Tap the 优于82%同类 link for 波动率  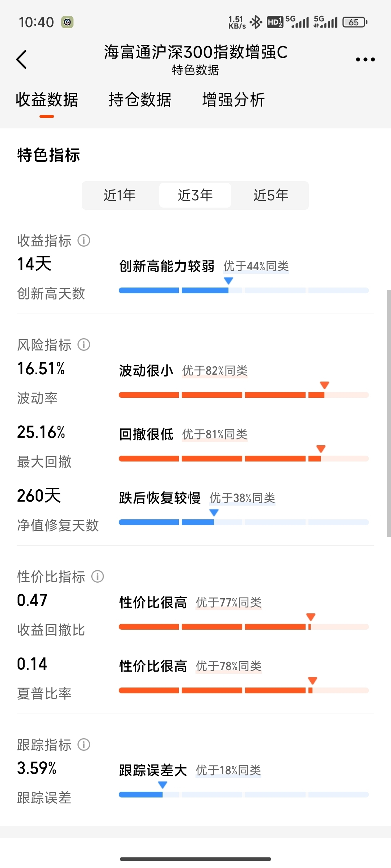215,371
